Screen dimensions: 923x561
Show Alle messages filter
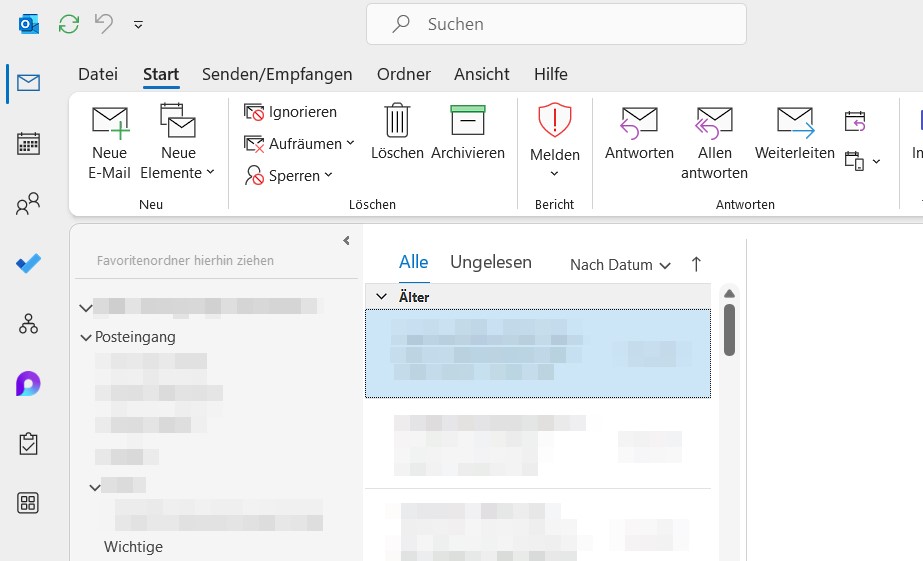[x=414, y=263]
